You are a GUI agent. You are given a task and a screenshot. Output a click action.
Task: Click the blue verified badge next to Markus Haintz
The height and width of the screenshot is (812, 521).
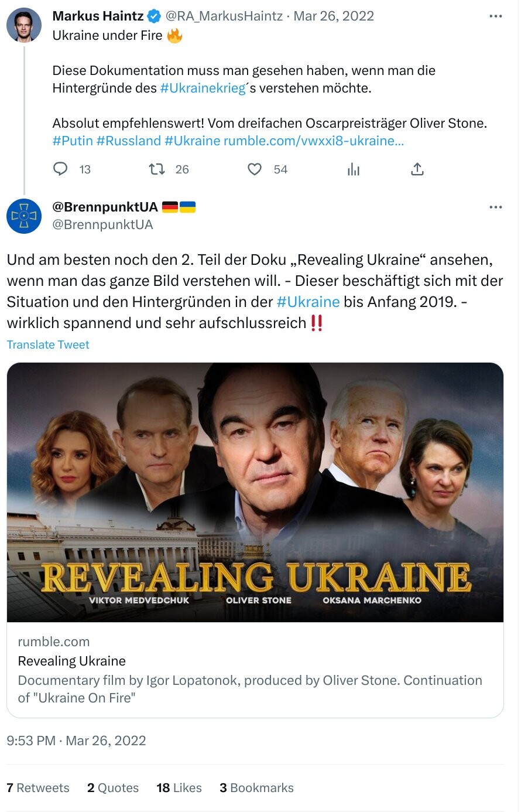(153, 16)
